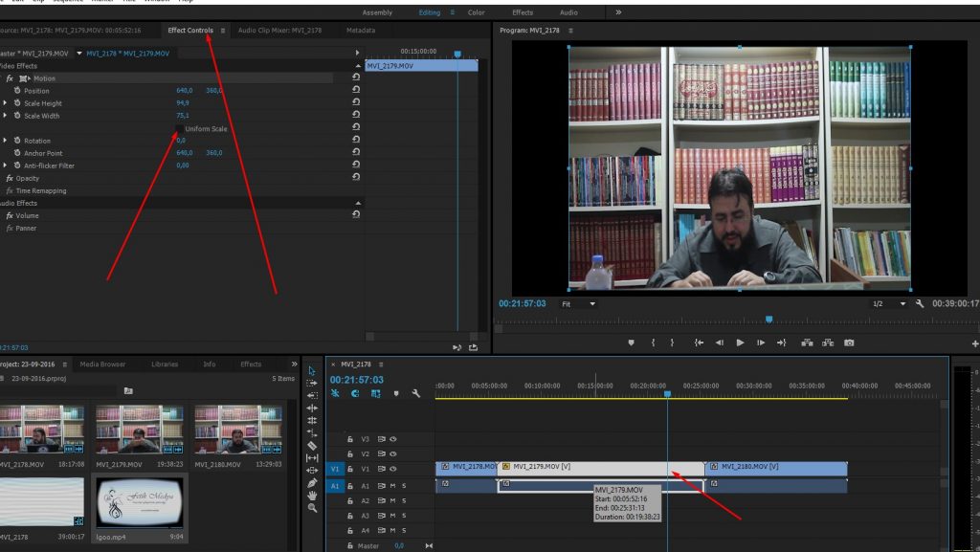Toggle the Uniform Scale checkbox
The width and height of the screenshot is (980, 552).
tap(179, 128)
